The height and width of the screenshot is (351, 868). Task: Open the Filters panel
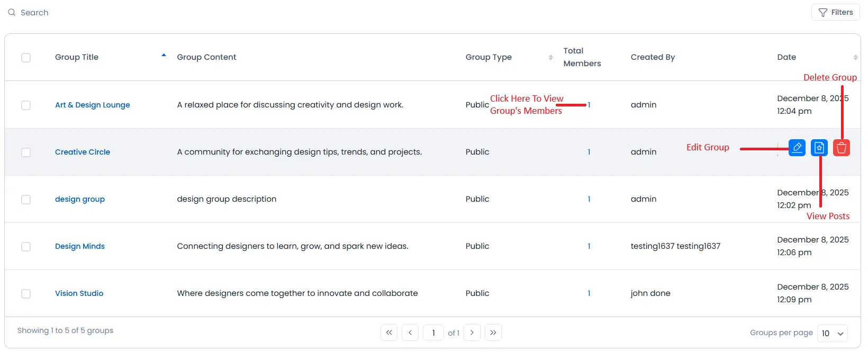(836, 12)
